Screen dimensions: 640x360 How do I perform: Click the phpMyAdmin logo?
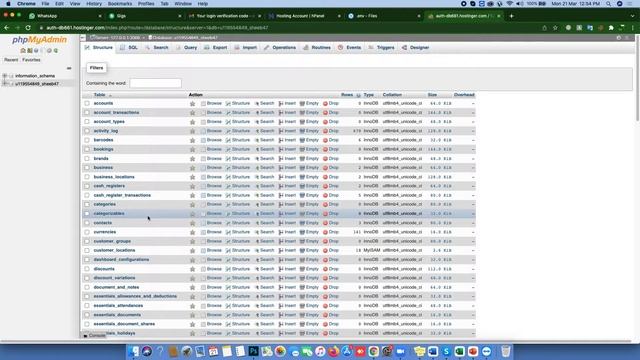pyautogui.click(x=39, y=40)
